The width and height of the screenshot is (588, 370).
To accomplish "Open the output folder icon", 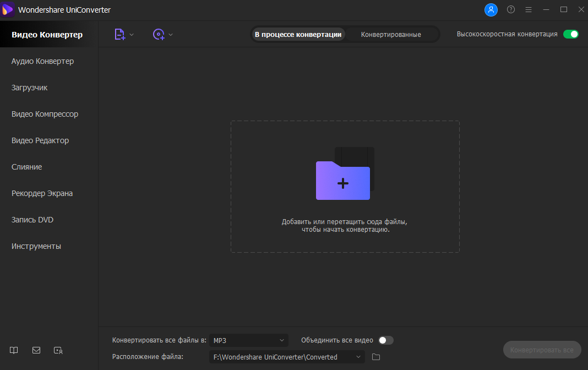I will point(375,357).
